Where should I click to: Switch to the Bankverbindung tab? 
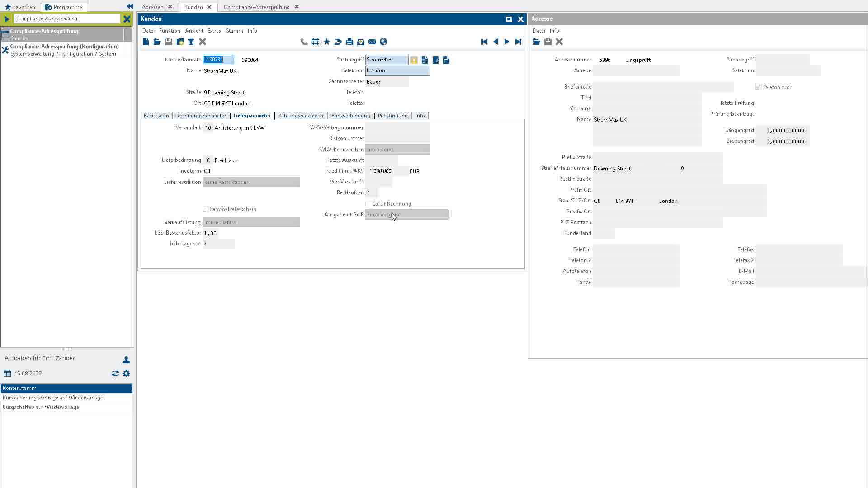[x=351, y=116]
